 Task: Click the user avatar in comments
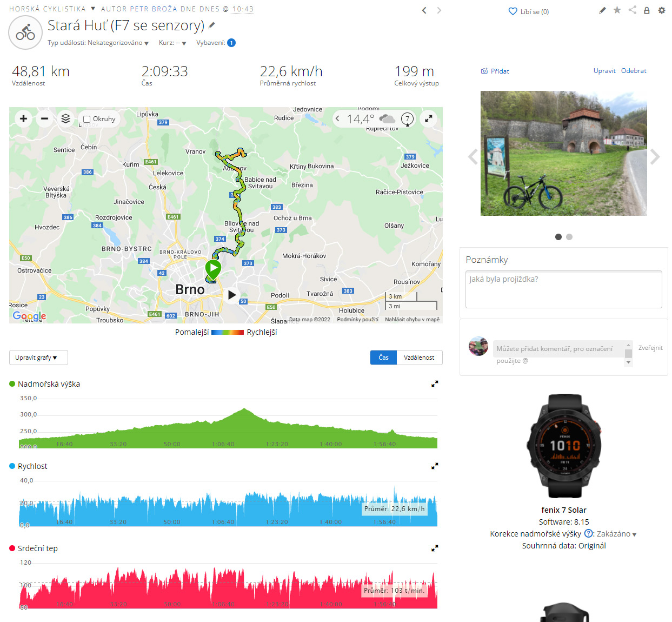(x=478, y=346)
